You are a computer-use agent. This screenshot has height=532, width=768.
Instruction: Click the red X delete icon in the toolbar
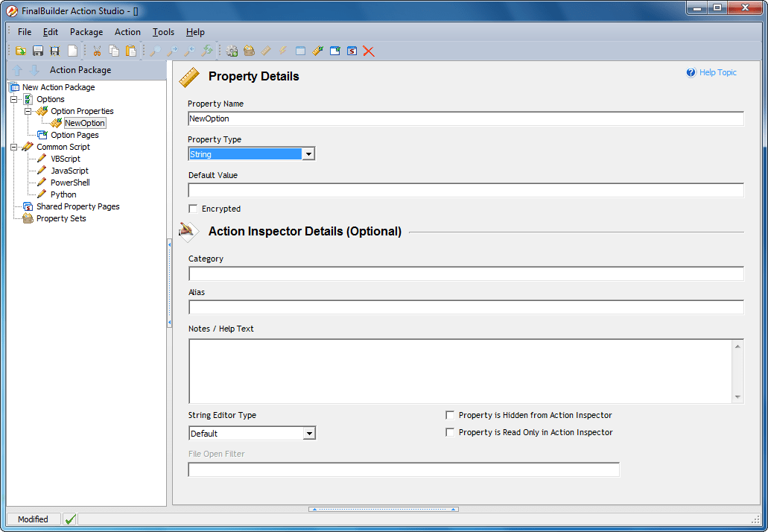click(366, 51)
